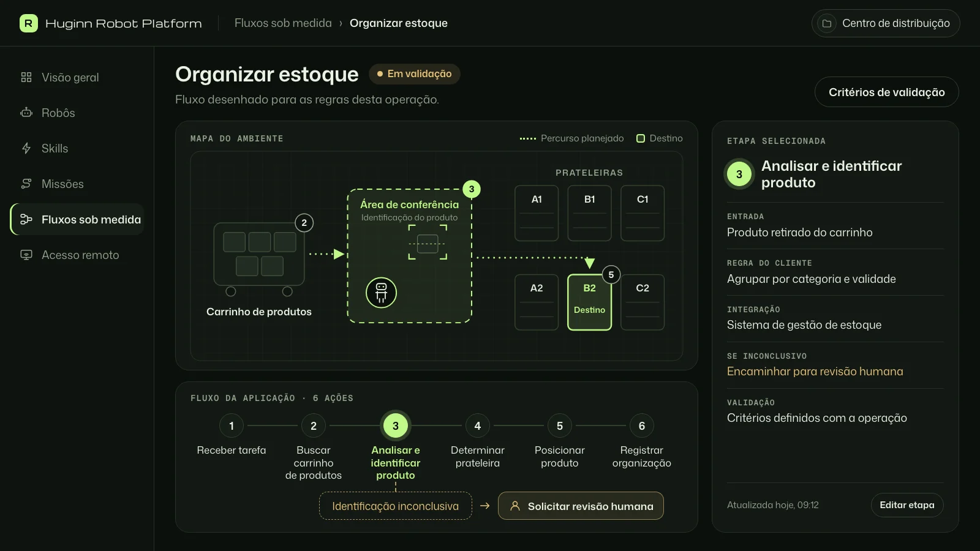Click map marker 5 on shelf B2
Image resolution: width=980 pixels, height=551 pixels.
pyautogui.click(x=611, y=275)
